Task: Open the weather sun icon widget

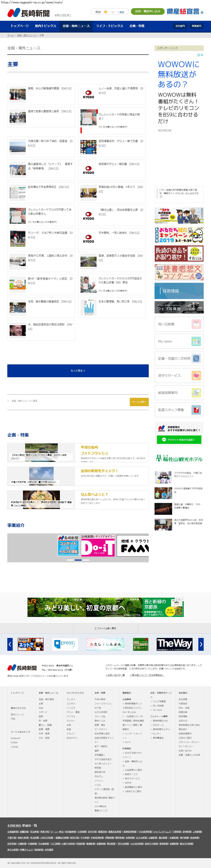Action: [x=105, y=12]
